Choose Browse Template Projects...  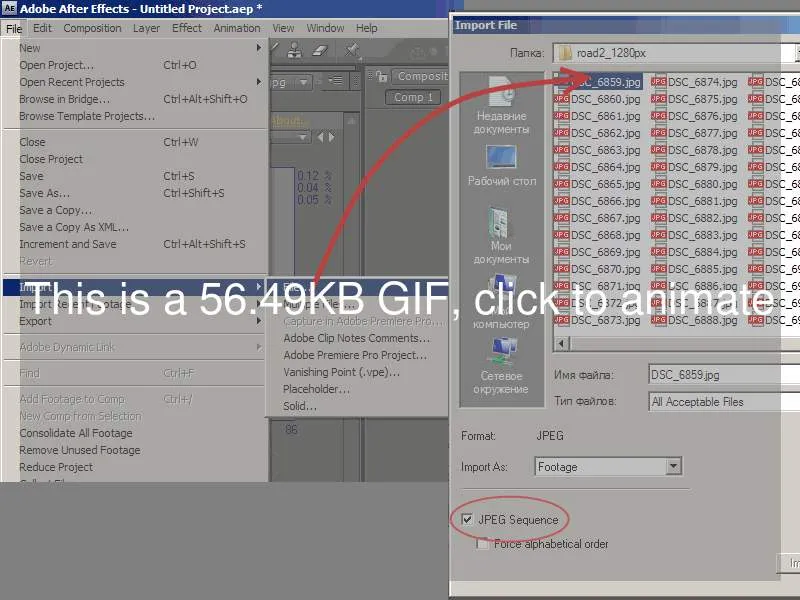click(x=136, y=116)
